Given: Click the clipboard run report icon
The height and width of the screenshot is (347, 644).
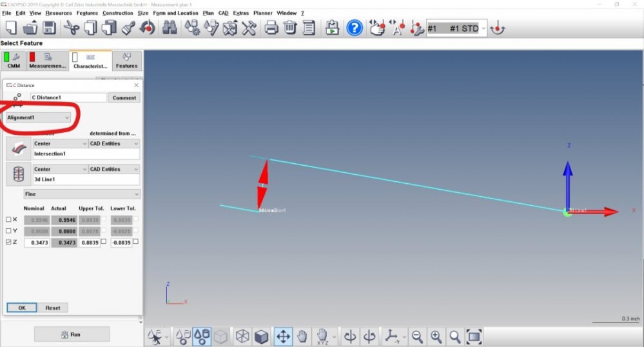Looking at the screenshot, I should click(332, 28).
